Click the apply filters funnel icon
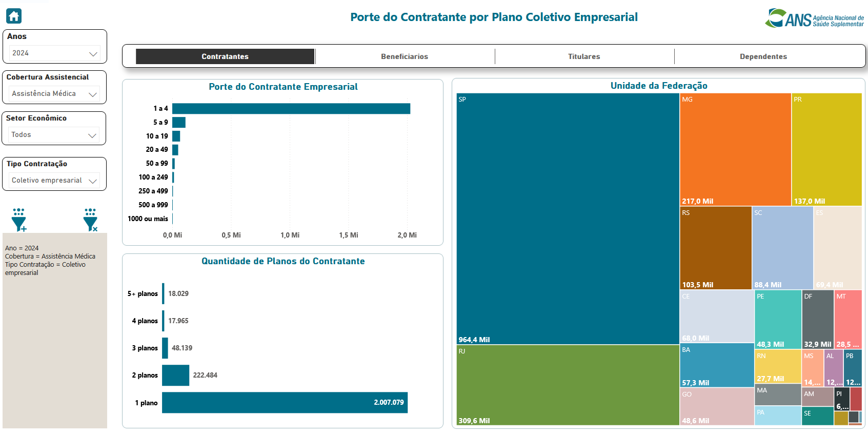Screen dimensions: 868x434 [19, 220]
